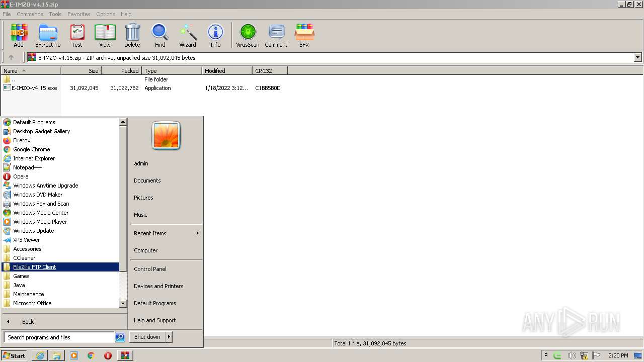Image resolution: width=644 pixels, height=362 pixels.
Task: Open Windows Fax and Scan entry
Action: coord(60,204)
